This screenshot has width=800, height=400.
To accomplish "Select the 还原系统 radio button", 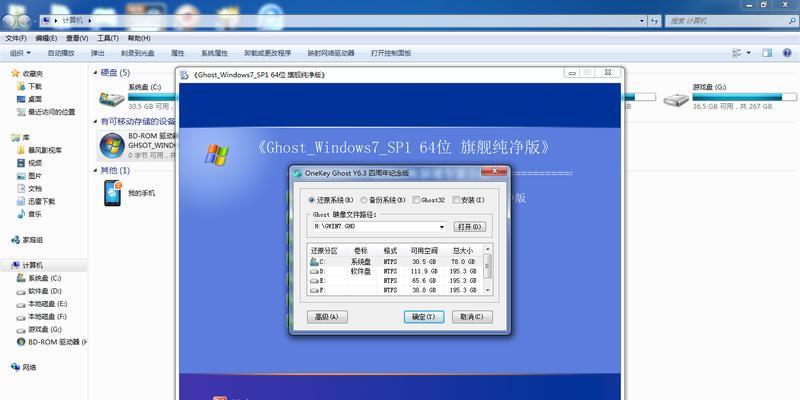I will pos(312,200).
